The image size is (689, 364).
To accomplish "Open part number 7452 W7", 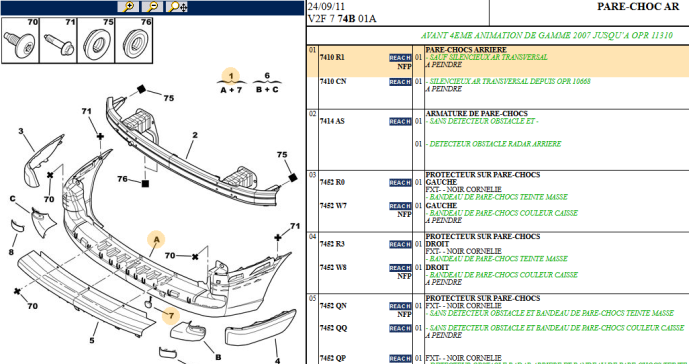I will coord(333,206).
